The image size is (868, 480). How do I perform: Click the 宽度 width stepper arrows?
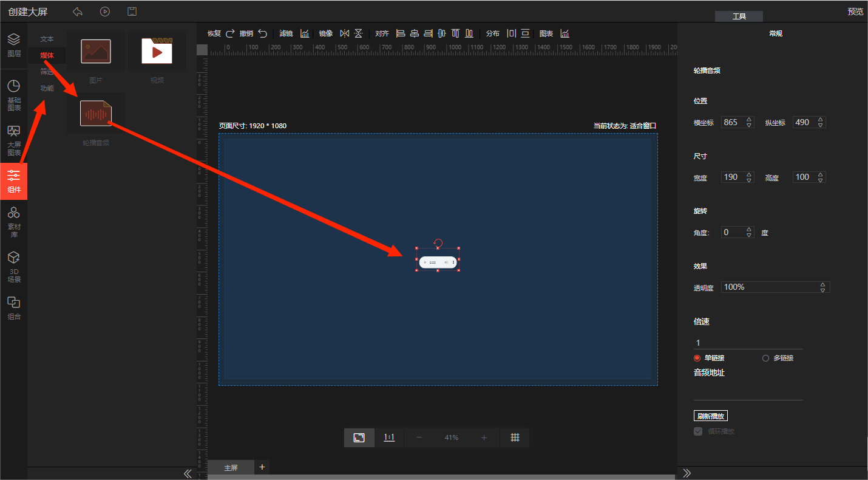pos(749,177)
